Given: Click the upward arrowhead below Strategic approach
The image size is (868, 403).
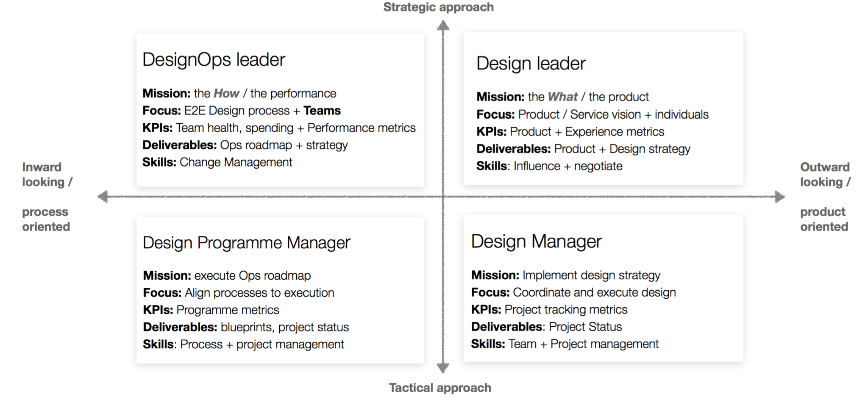Looking at the screenshot, I should point(443,26).
